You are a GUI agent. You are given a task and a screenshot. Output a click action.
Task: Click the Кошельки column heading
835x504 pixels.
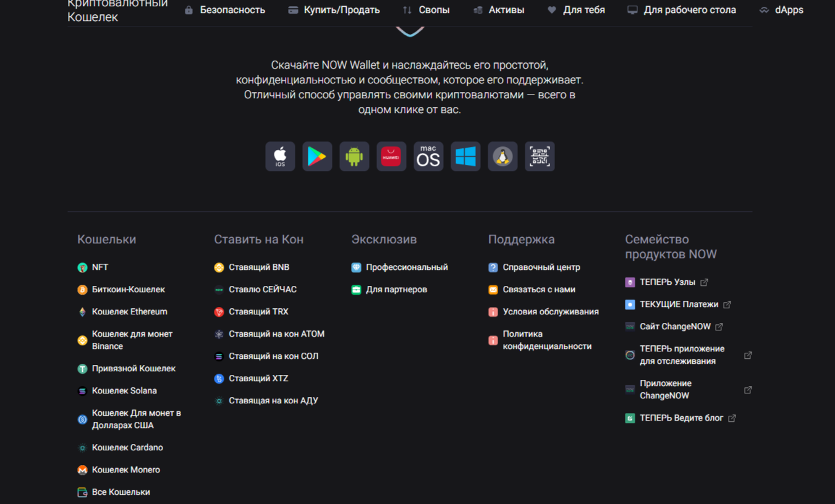point(107,240)
